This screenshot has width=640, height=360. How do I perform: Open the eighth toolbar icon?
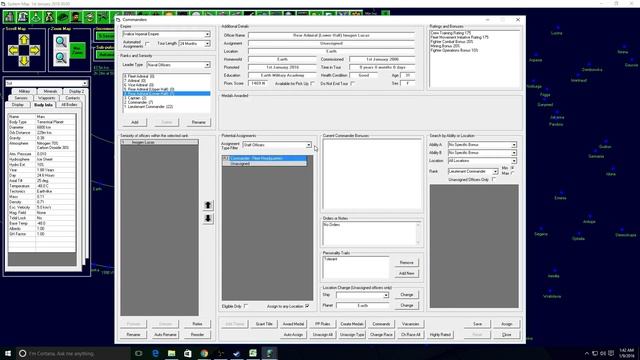click(102, 17)
